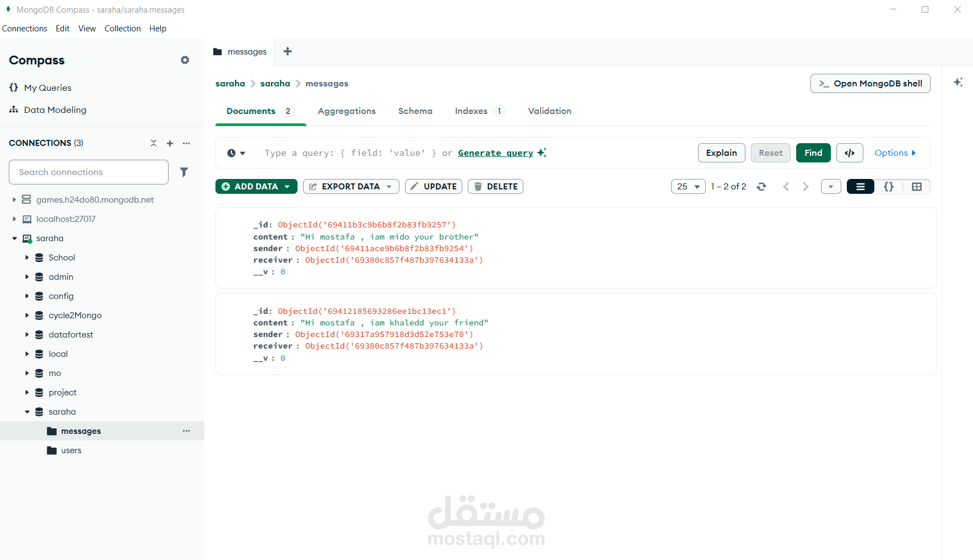This screenshot has width=973, height=560.
Task: Expand the localhost:27017 connection
Action: click(14, 219)
